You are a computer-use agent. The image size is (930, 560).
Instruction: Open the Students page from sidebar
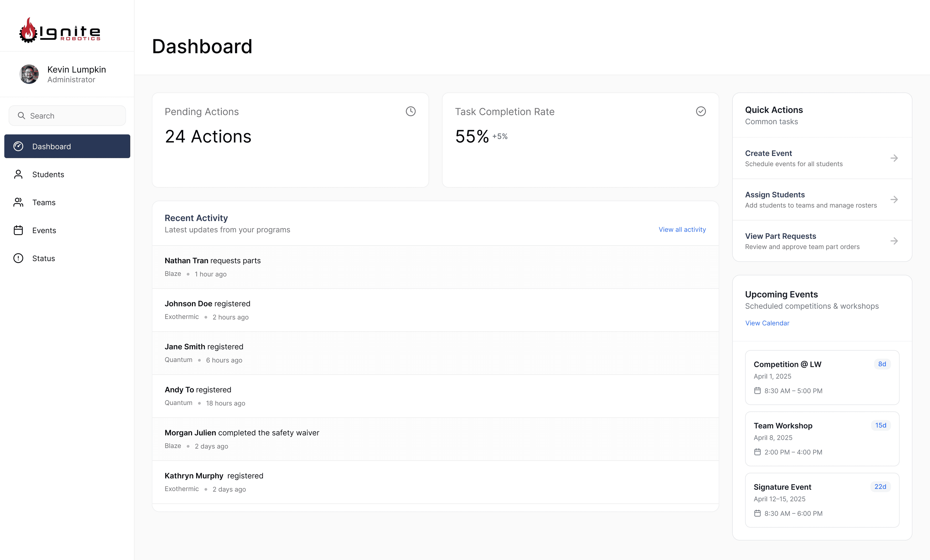tap(48, 174)
